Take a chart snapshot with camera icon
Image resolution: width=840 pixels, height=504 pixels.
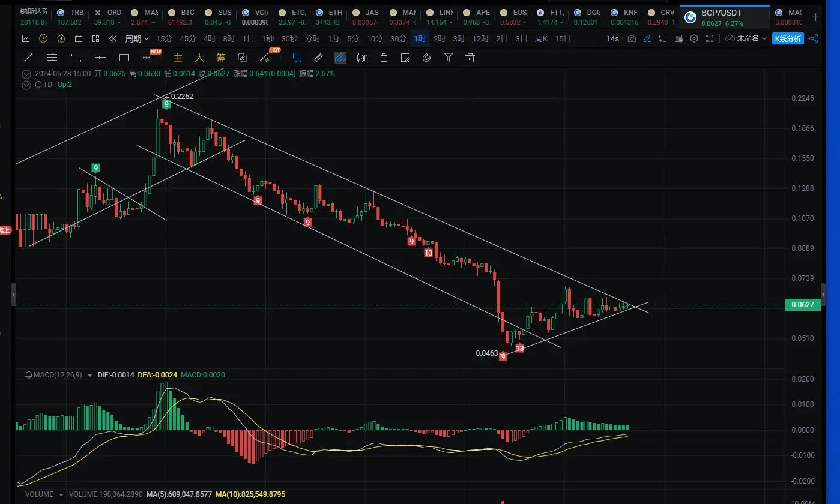coord(632,39)
